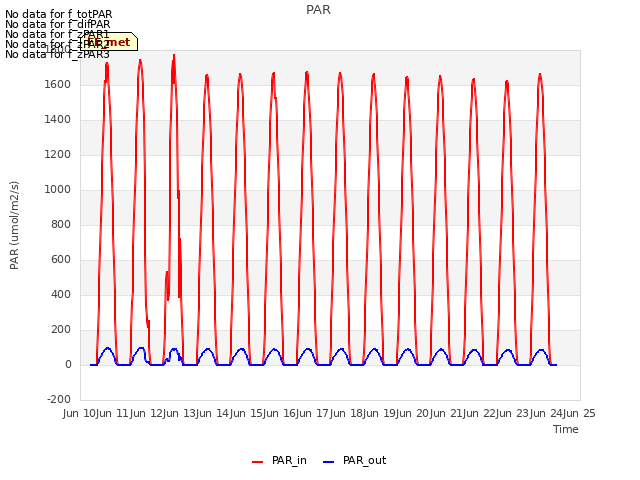Click the 1600 y-axis tick label
The width and height of the screenshot is (640, 480).
point(58,84)
